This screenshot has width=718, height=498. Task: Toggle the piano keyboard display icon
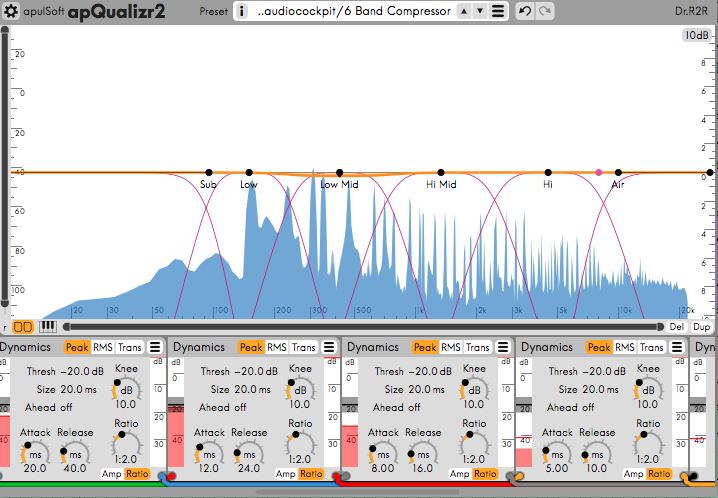coord(48,327)
